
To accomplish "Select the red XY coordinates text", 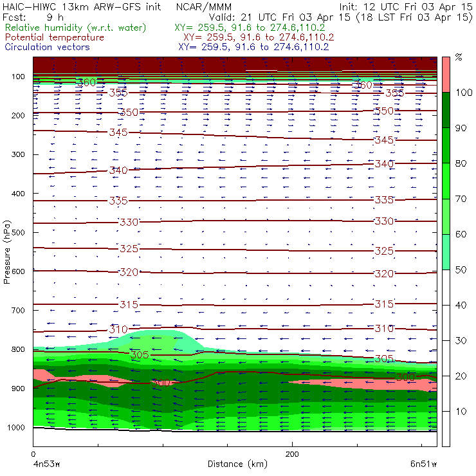I will coord(259,37).
